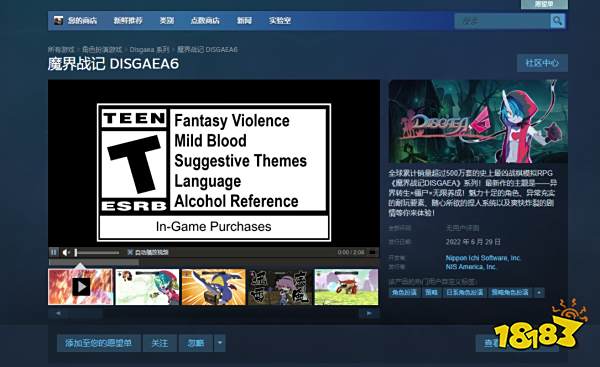
Task: Open the 新闻 tab
Action: [x=244, y=20]
